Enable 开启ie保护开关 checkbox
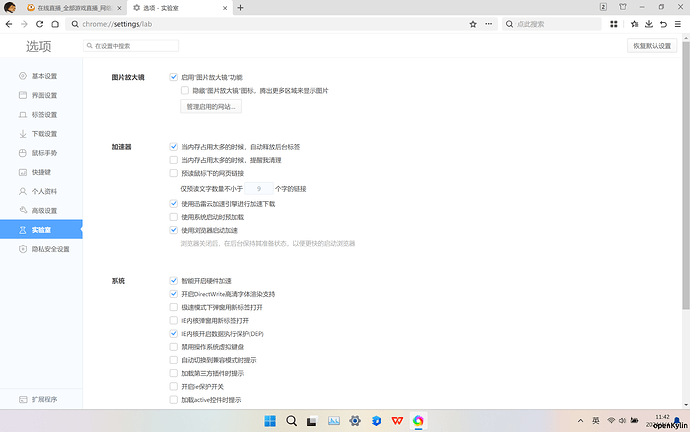The width and height of the screenshot is (690, 432). (174, 386)
